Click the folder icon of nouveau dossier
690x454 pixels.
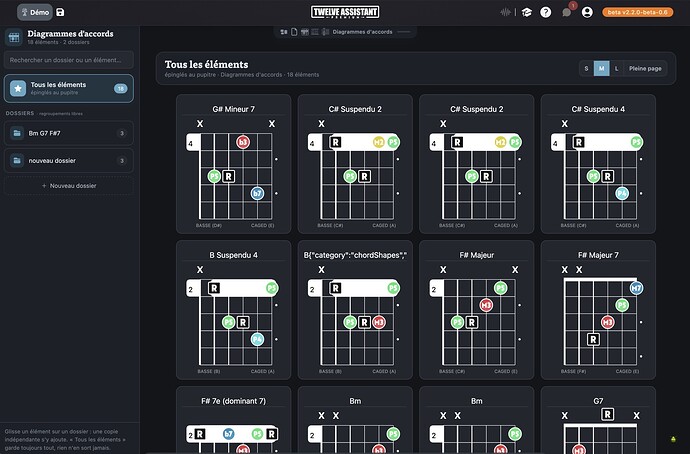coord(17,161)
